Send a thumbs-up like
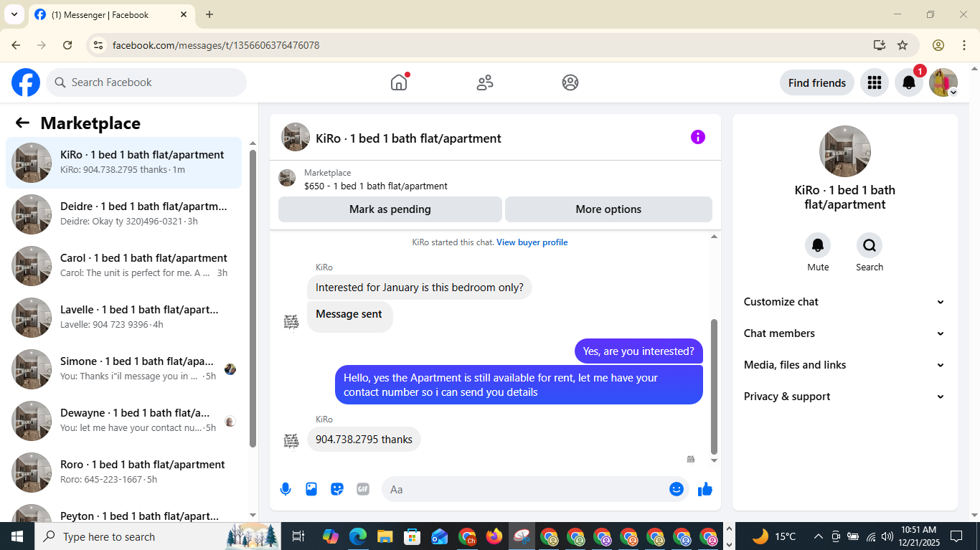 click(705, 489)
